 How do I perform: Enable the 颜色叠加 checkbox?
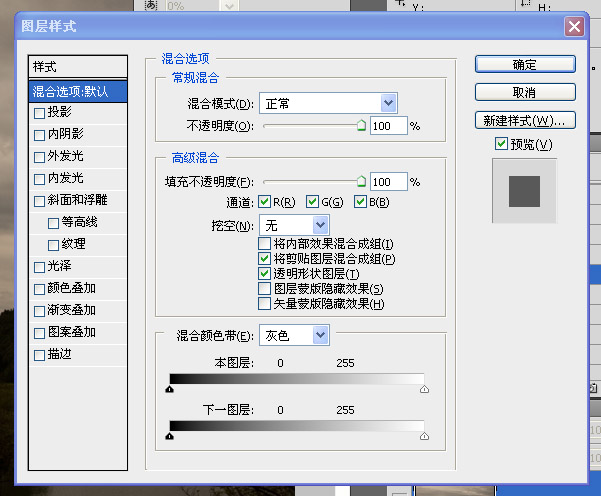pyautogui.click(x=39, y=289)
